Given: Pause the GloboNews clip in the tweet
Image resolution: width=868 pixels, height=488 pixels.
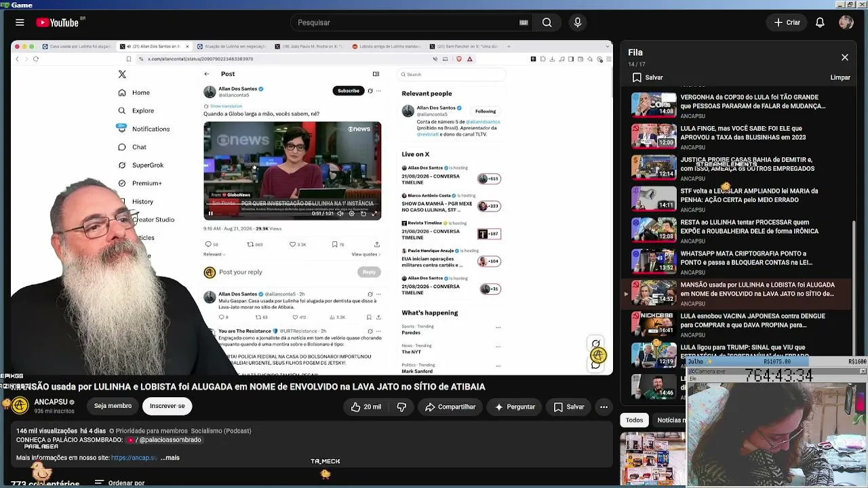Looking at the screenshot, I should (x=210, y=213).
